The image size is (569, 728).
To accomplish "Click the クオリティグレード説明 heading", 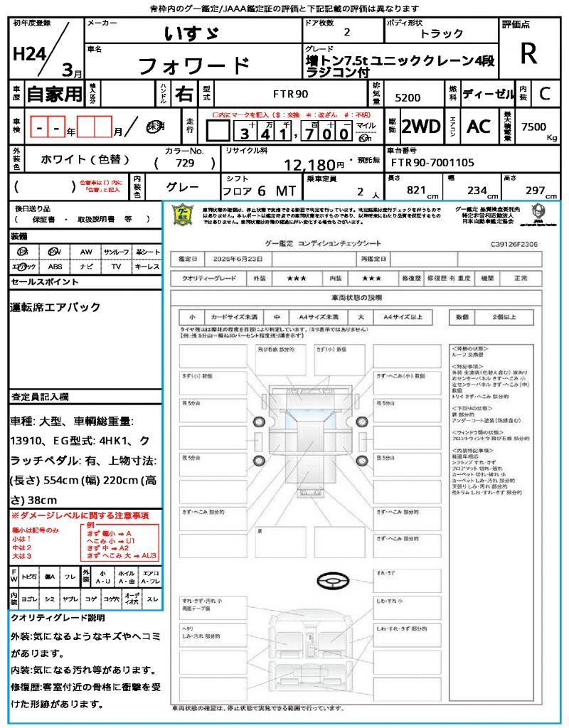I will point(58,618).
